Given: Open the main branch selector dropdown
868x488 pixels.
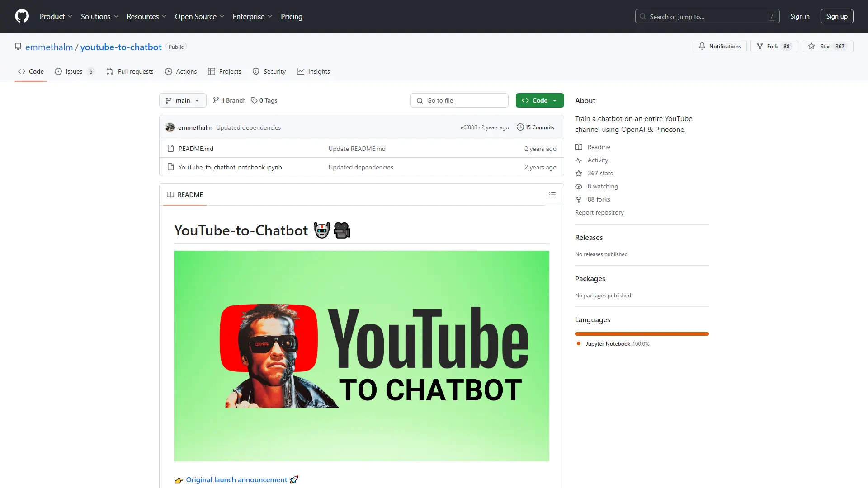Looking at the screenshot, I should tap(183, 100).
